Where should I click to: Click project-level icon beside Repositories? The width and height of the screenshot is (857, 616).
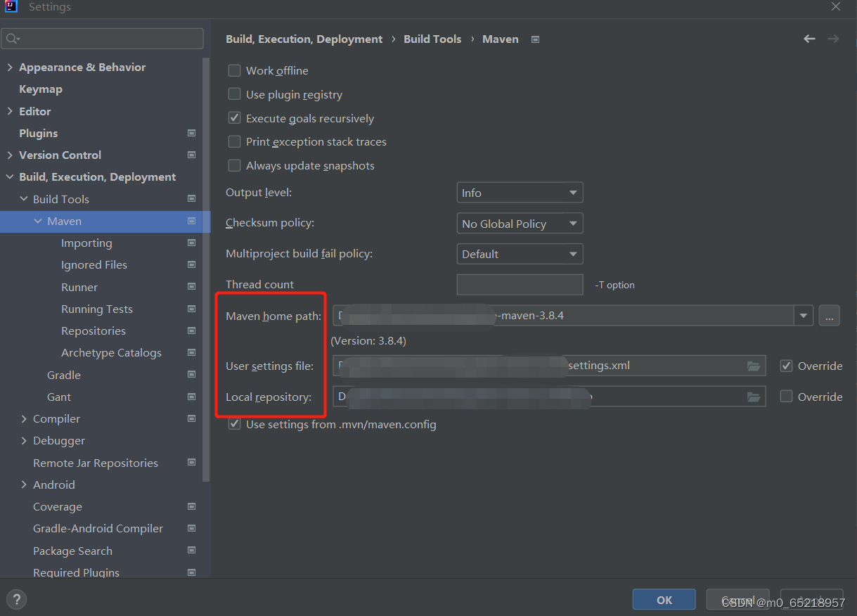(192, 331)
